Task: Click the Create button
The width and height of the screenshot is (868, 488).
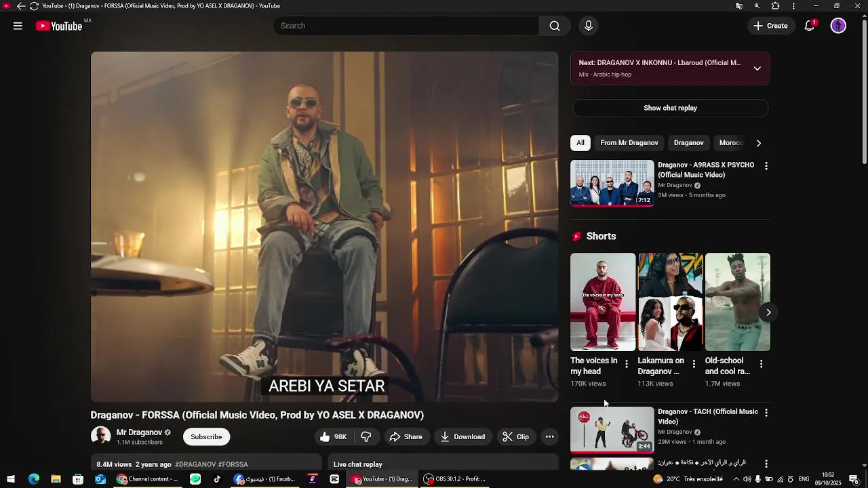Action: click(770, 26)
